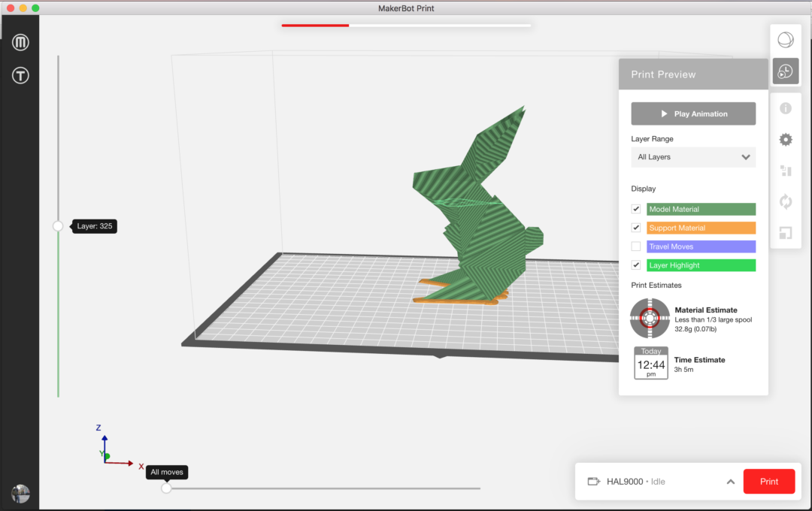This screenshot has height=511, width=812.
Task: Uncheck the Layer Highlight option
Action: [x=635, y=265]
